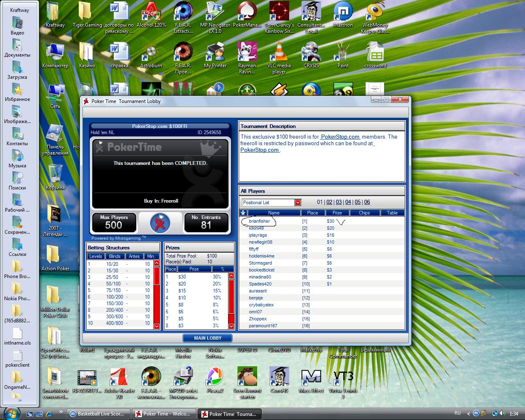This screenshot has height=420, width=525.
Task: Sort players by Prize column header
Action: pos(337,213)
